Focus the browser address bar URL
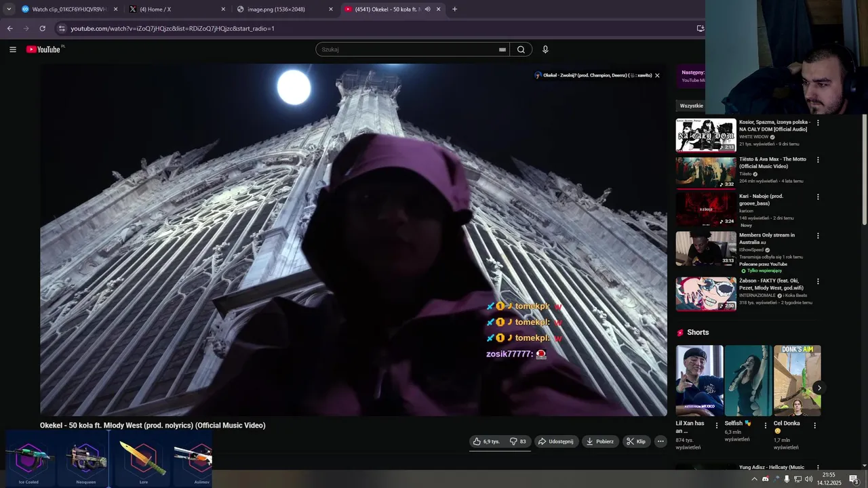The width and height of the screenshot is (868, 488). [172, 28]
